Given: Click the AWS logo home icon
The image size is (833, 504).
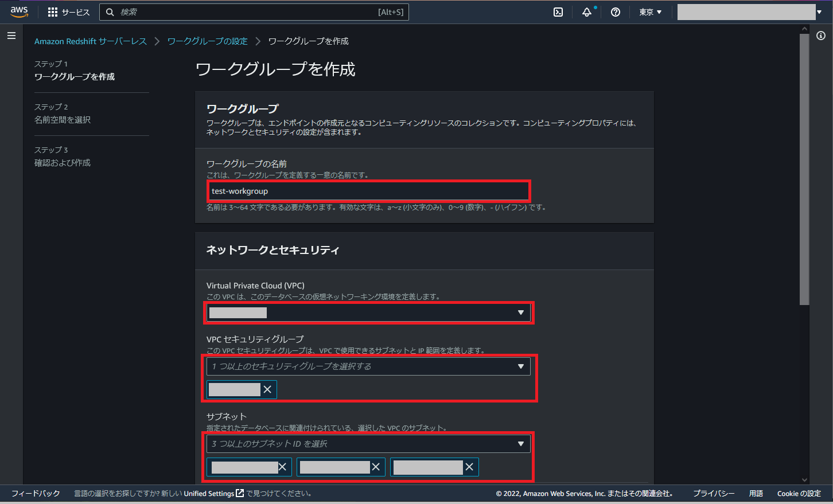Looking at the screenshot, I should [19, 11].
